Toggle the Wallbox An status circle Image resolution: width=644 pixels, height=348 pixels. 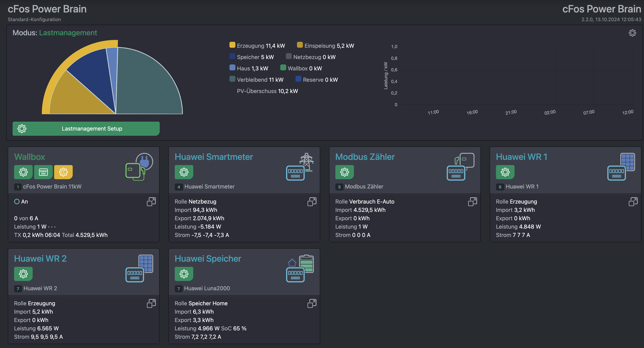pyautogui.click(x=17, y=201)
